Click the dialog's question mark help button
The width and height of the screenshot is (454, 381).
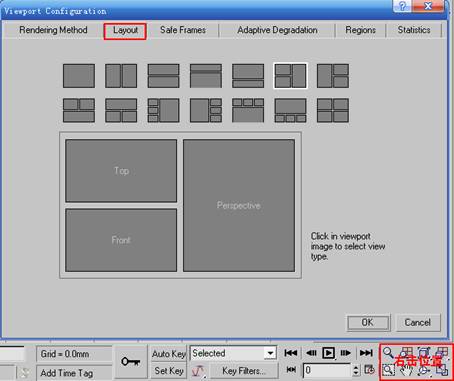[402, 6]
